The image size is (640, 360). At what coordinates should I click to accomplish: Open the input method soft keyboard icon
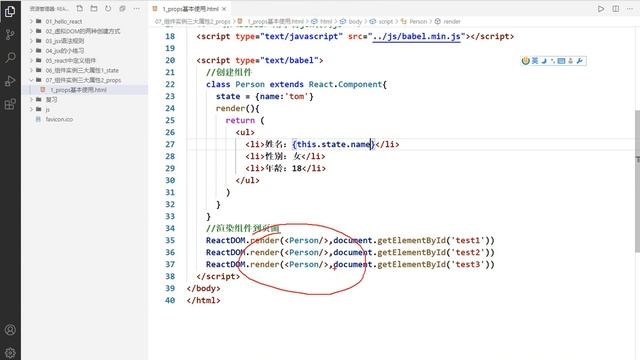pyautogui.click(x=561, y=61)
